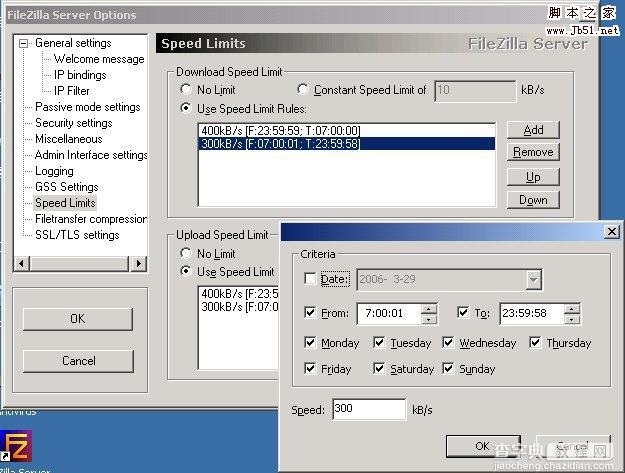Click the tree scrollbar left arrow

(x=22, y=263)
